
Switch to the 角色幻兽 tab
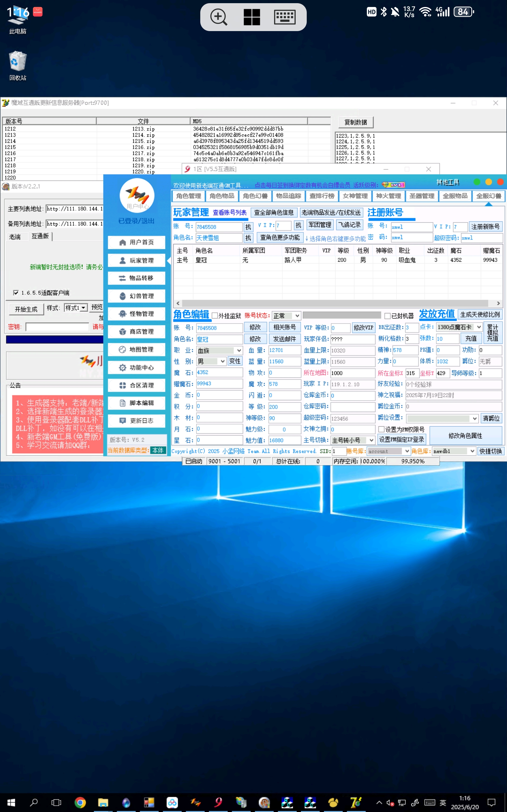point(255,196)
